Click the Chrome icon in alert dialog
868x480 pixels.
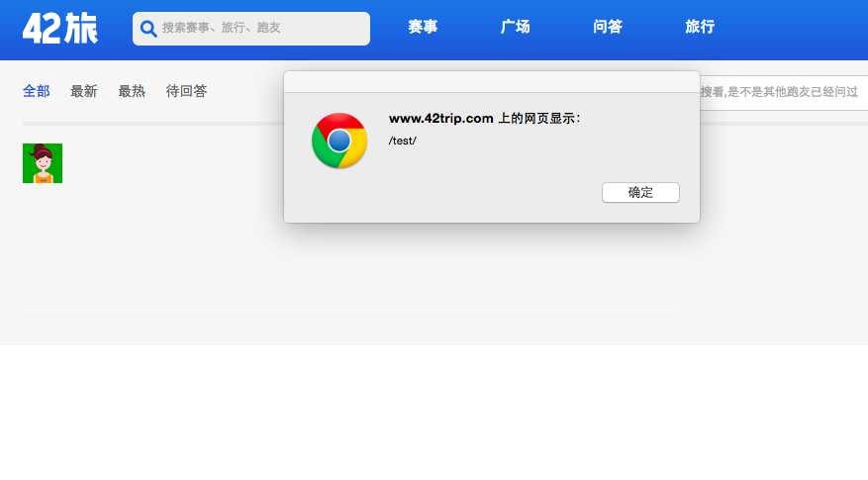pyautogui.click(x=339, y=141)
